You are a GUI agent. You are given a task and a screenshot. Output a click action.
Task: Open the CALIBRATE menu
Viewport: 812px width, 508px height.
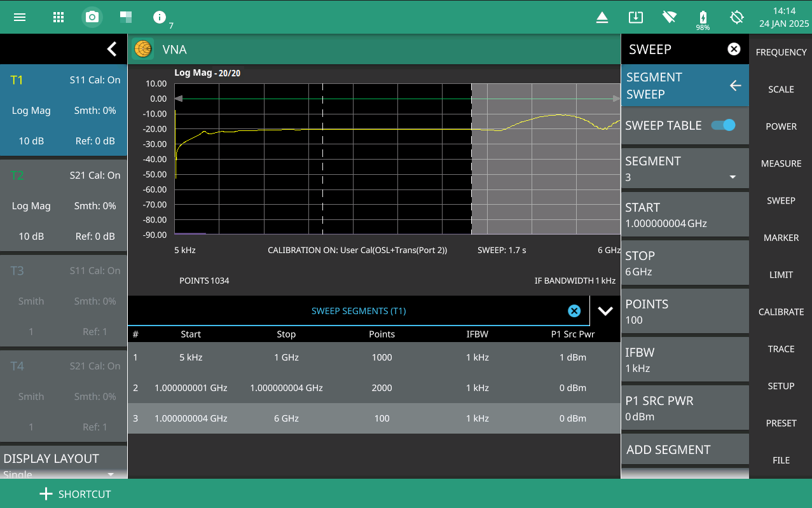tap(781, 312)
